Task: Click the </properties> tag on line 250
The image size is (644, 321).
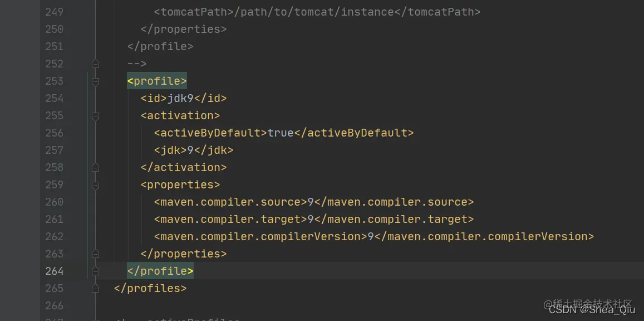Action: point(184,30)
